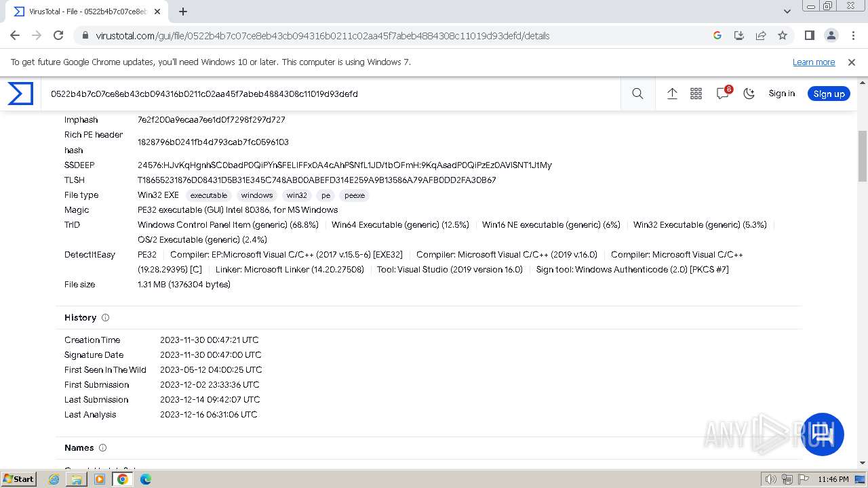Screen dimensions: 868x488
Task: Dismiss the Chrome update notification bar
Action: [x=852, y=62]
